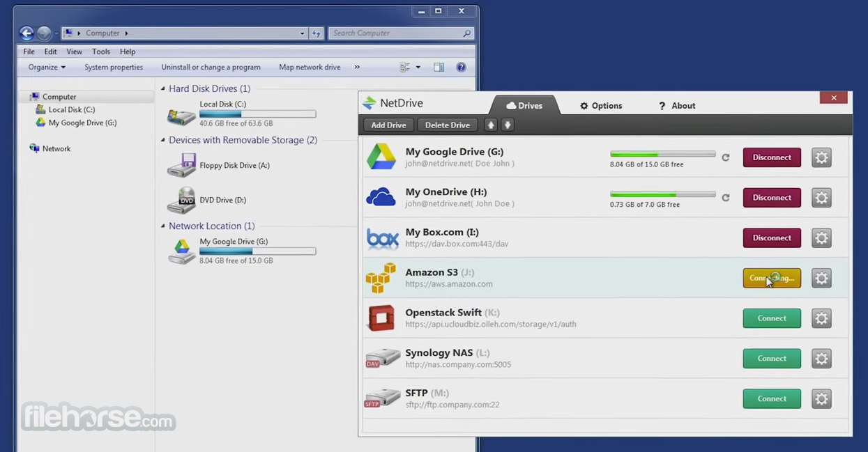Disconnect My OneDrive (H:)
The width and height of the screenshot is (868, 452).
coord(772,198)
